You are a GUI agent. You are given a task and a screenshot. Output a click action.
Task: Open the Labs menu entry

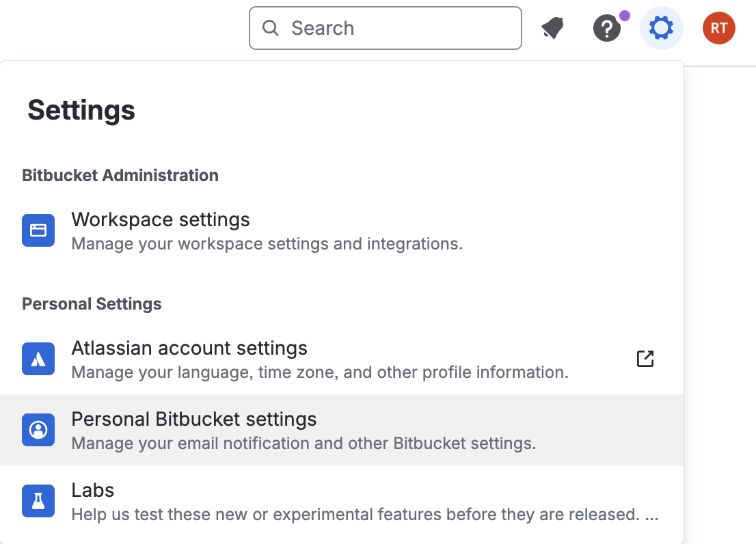click(93, 490)
